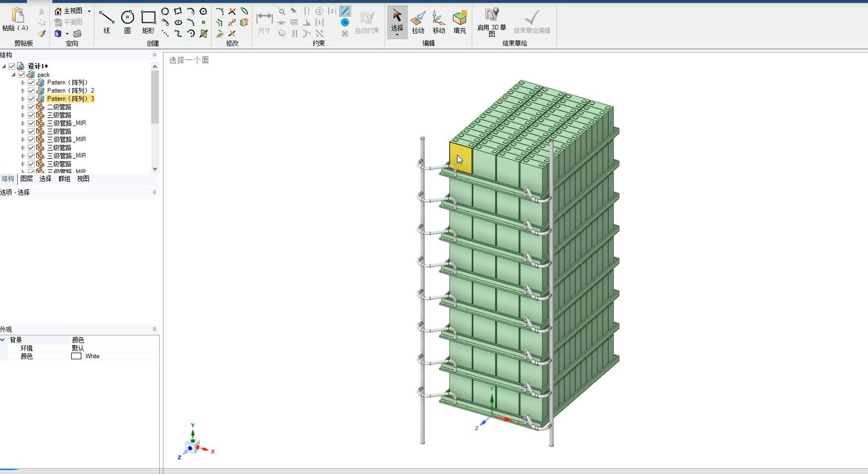The image size is (868, 474).
Task: Select the 圆 (Circle) sketch tool
Action: (x=127, y=21)
